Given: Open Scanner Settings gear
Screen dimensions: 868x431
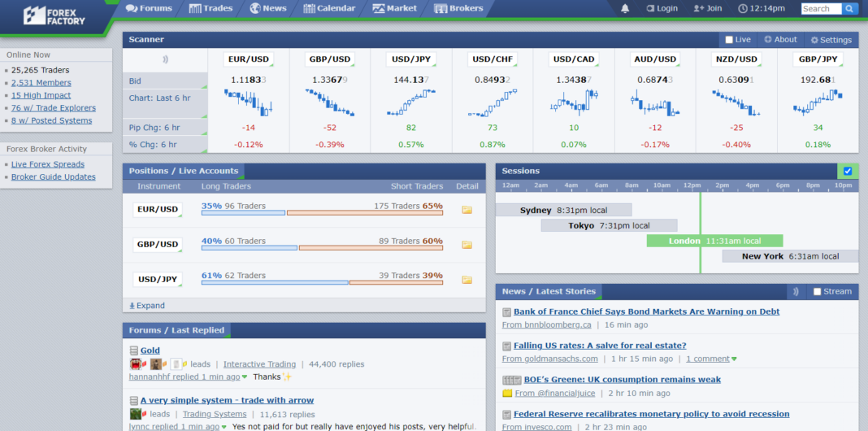Looking at the screenshot, I should (x=831, y=40).
